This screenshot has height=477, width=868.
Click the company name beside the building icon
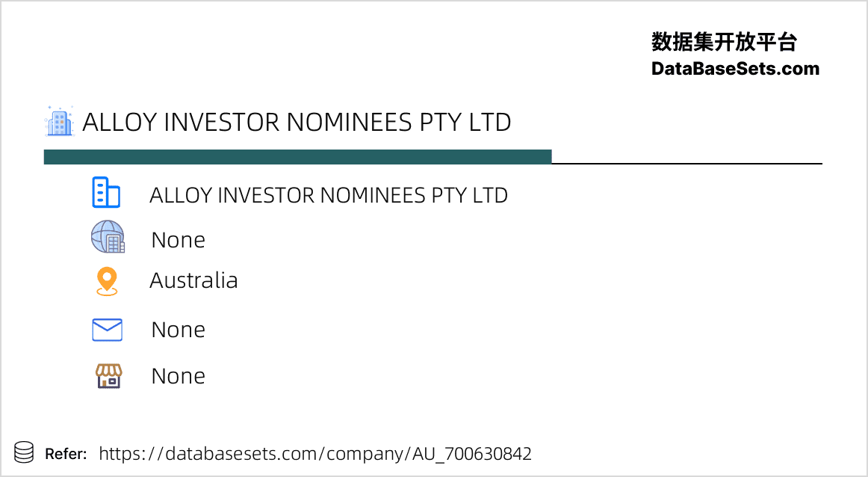329,196
